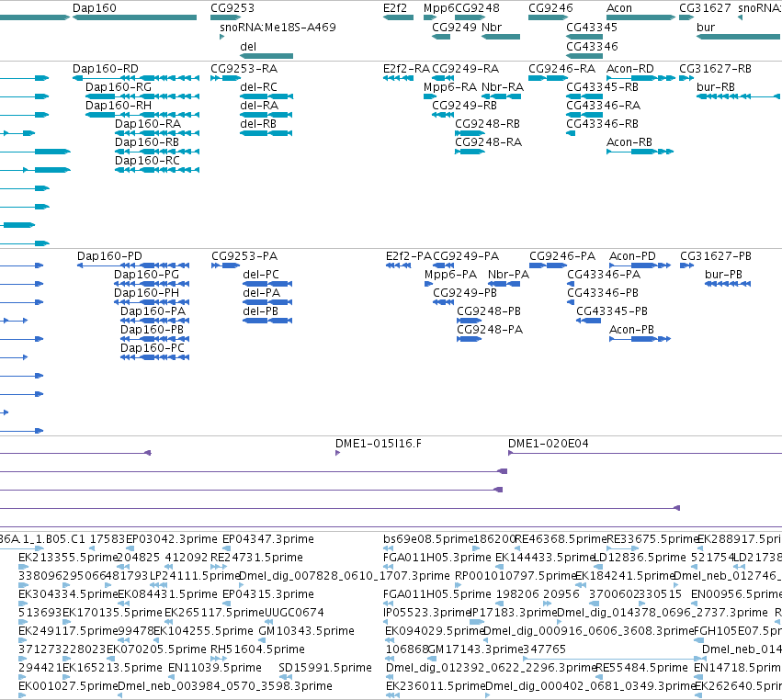The width and height of the screenshot is (782, 700).
Task: Click EST RE24731.5prime label
Action: pos(256,557)
